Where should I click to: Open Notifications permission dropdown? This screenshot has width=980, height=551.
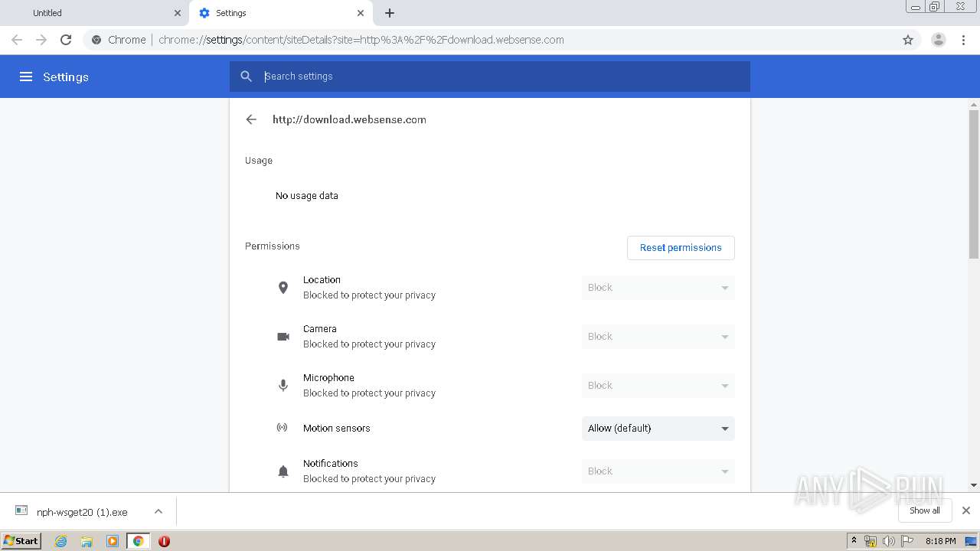[658, 471]
